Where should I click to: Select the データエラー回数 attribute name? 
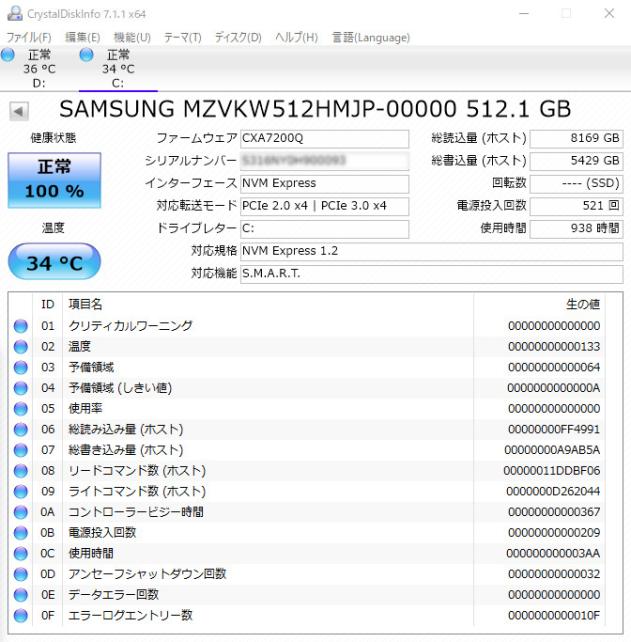[x=113, y=595]
